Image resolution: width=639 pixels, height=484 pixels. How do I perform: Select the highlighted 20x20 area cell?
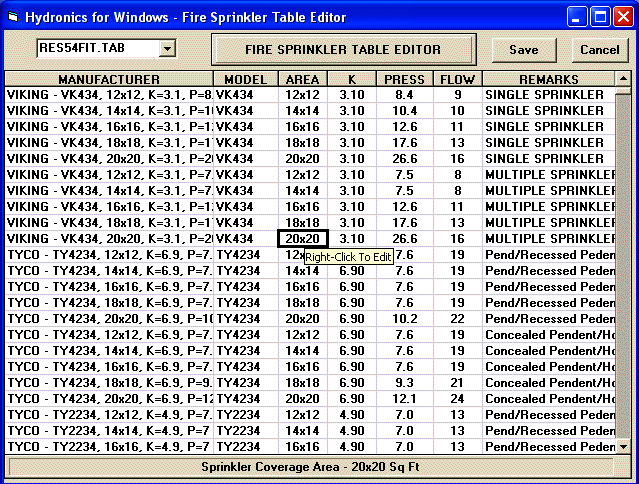pos(302,239)
